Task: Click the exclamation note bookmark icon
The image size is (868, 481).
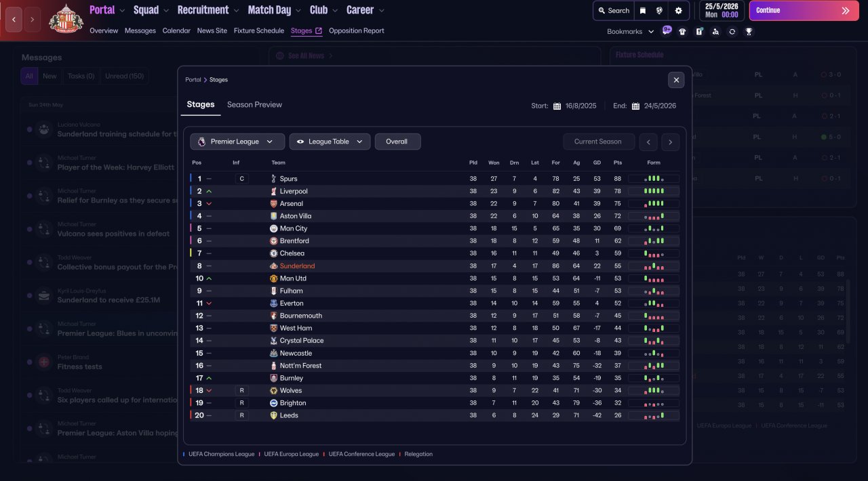Action: point(699,31)
